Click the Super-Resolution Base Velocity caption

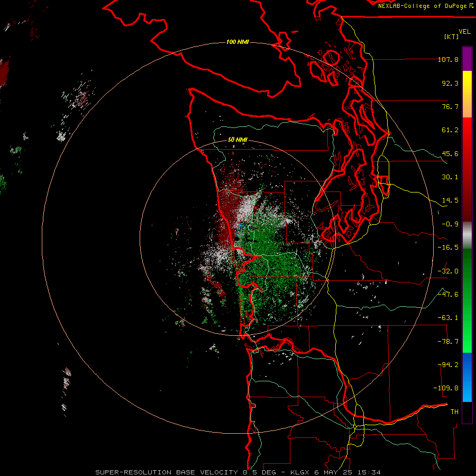pyautogui.click(x=237, y=472)
